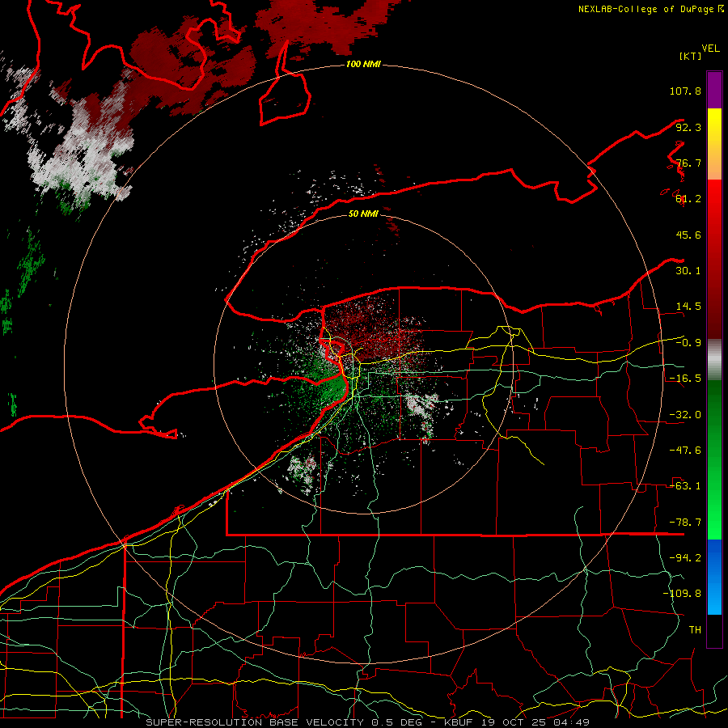The height and width of the screenshot is (728, 728).
Task: Click the TH legend label
Action: [x=695, y=630]
